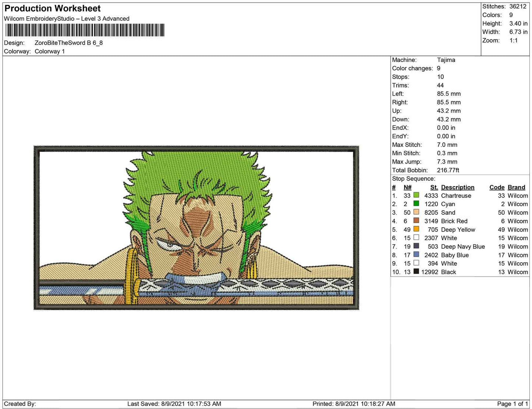Select the "Baby Blue" description text
Image resolution: width=532 pixels, height=409 pixels.
point(455,255)
